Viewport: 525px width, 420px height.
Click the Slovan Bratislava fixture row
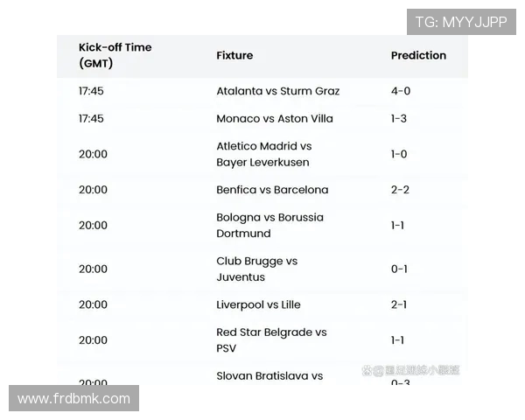tap(269, 376)
